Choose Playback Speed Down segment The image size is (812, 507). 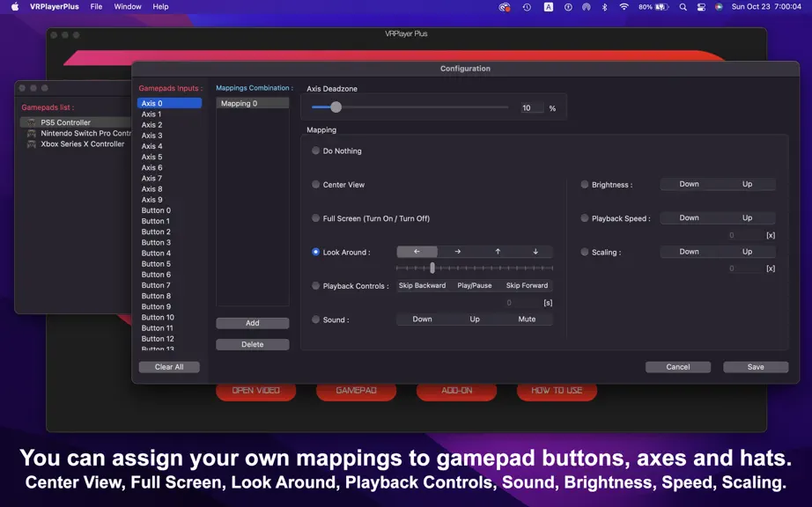pos(689,217)
